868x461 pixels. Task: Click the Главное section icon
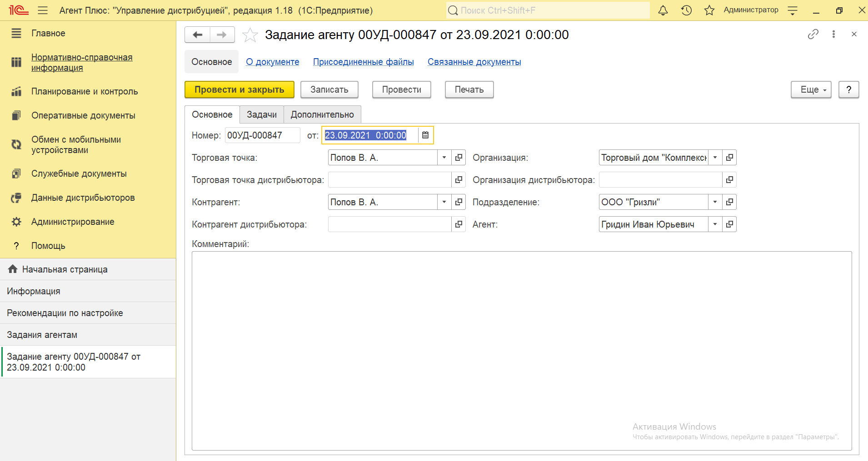pos(16,33)
